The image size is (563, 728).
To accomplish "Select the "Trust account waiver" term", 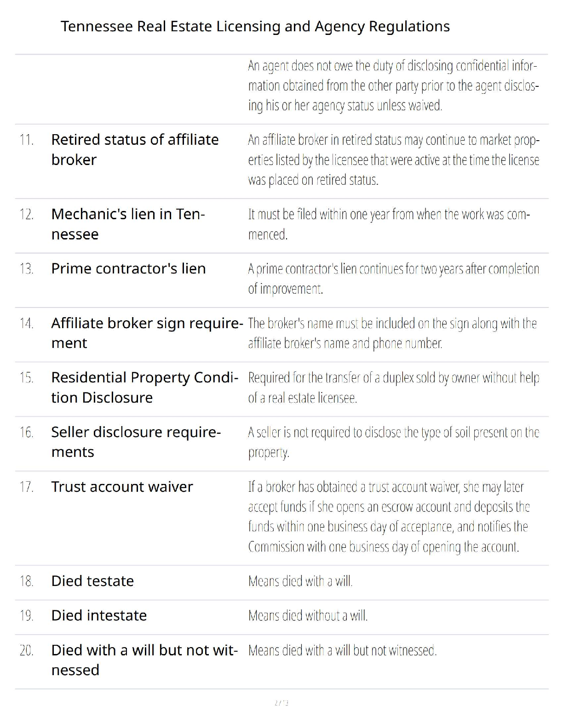I will (122, 486).
